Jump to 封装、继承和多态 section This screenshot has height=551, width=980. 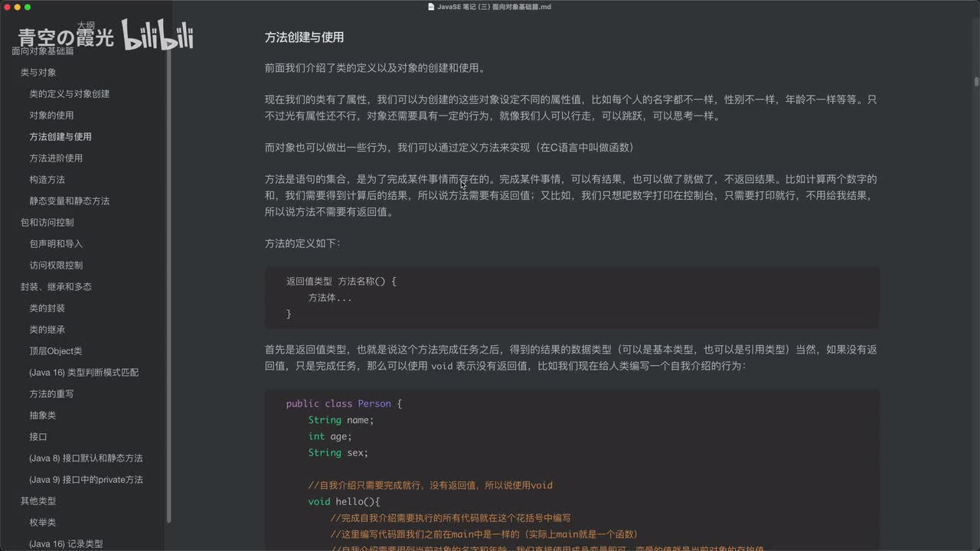[56, 287]
